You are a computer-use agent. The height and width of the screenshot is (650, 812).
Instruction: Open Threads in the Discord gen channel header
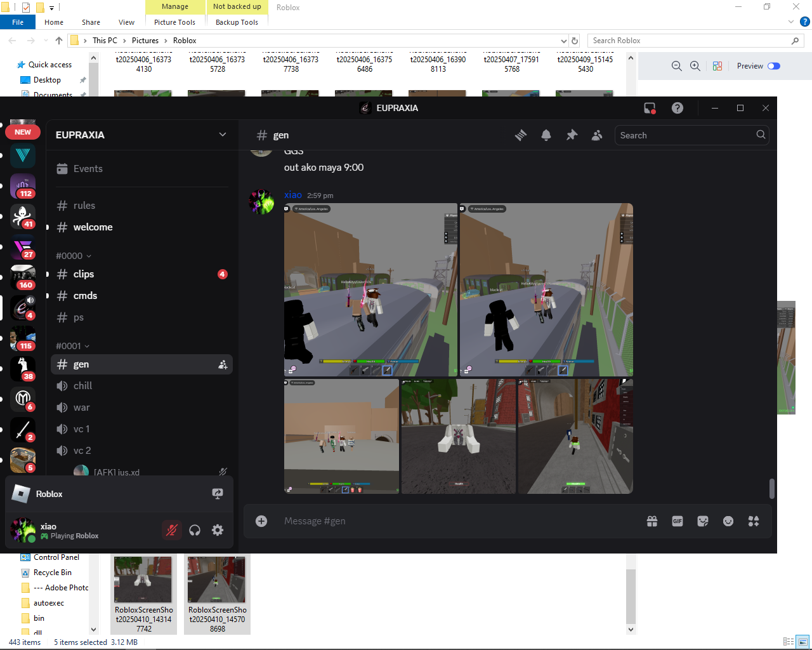[521, 135]
